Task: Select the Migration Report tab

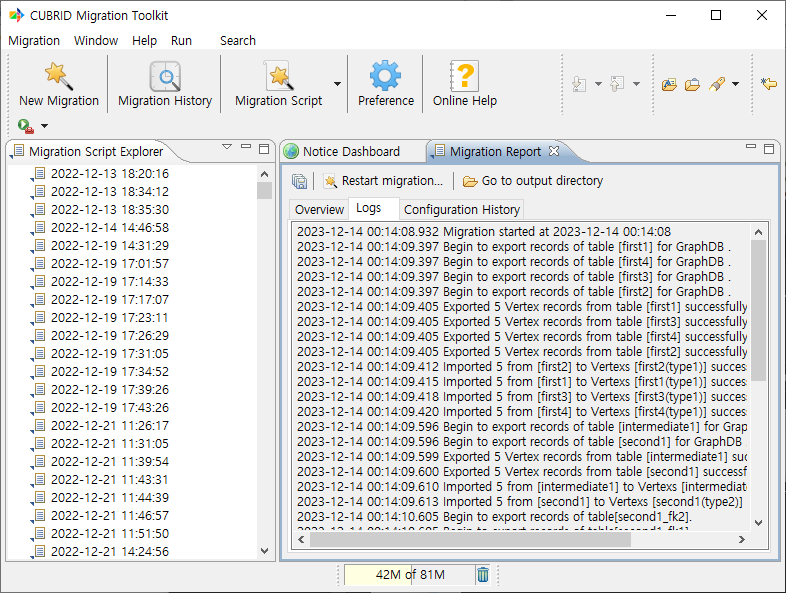Action: point(495,151)
